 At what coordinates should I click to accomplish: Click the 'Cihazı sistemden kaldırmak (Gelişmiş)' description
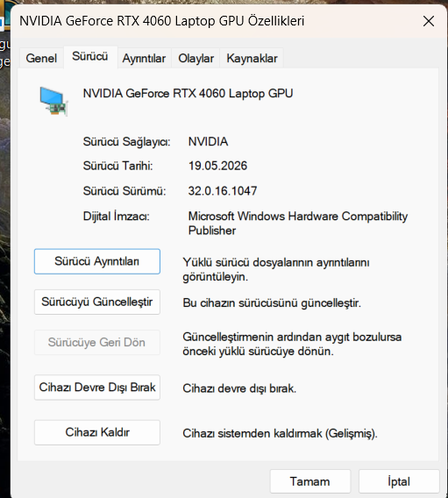280,433
